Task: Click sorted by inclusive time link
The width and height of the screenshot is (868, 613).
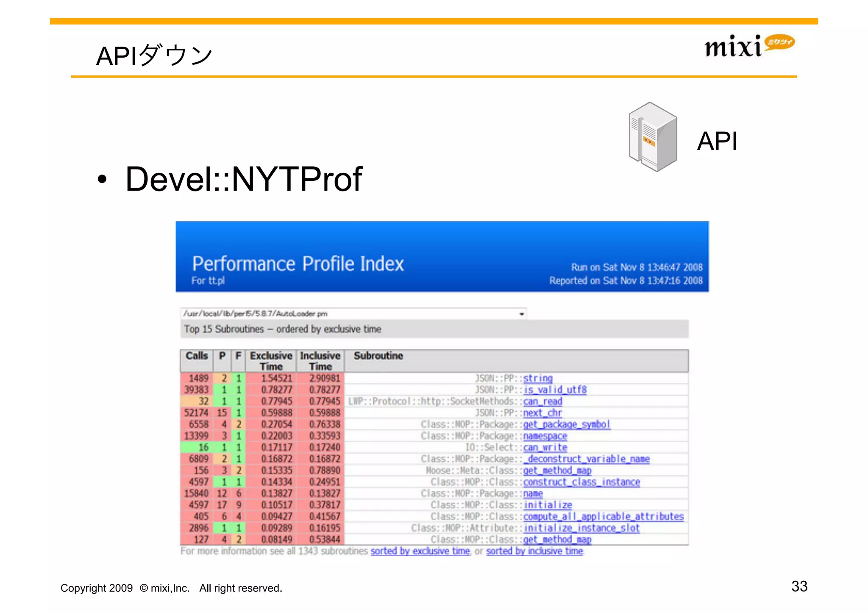Action: (534, 551)
